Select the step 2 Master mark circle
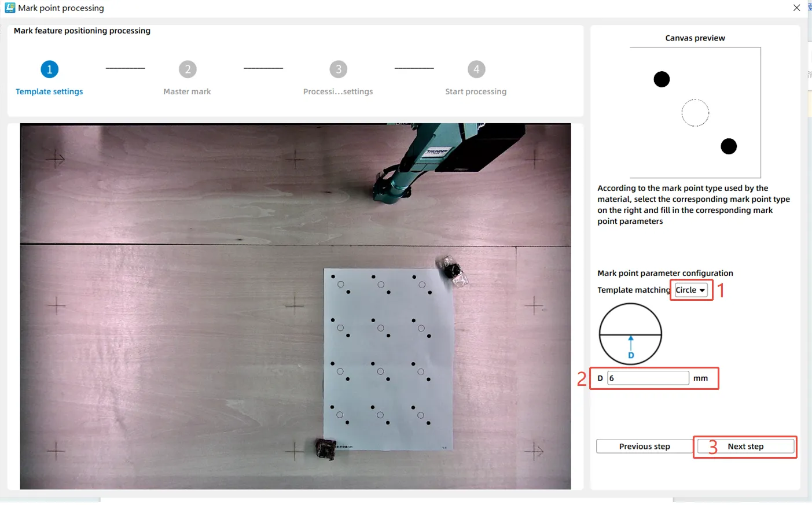Viewport: 812px width, 505px height. pyautogui.click(x=188, y=69)
